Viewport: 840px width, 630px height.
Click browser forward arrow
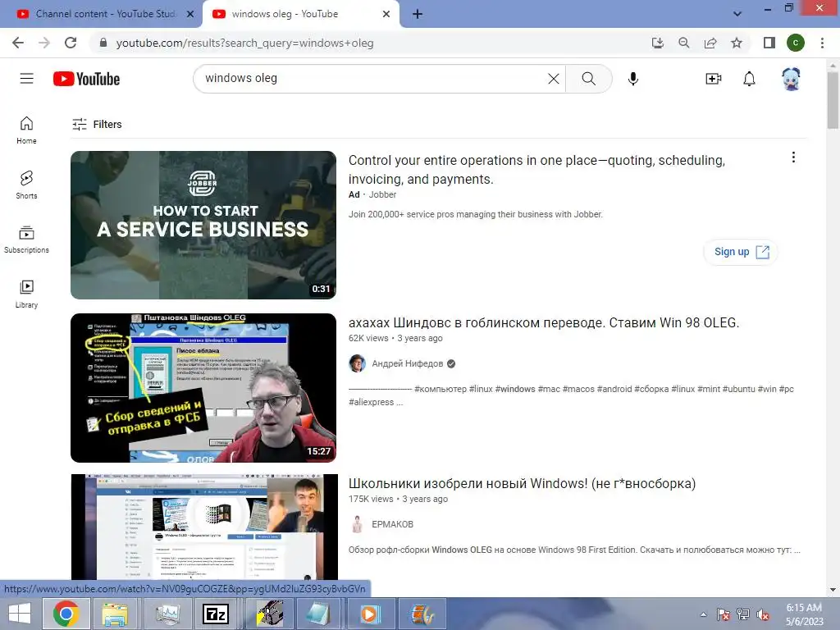click(44, 43)
